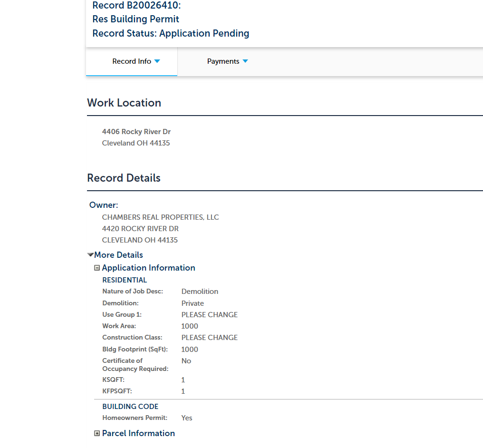483x448 pixels.
Task: Click the Private demolition value
Action: 193,303
